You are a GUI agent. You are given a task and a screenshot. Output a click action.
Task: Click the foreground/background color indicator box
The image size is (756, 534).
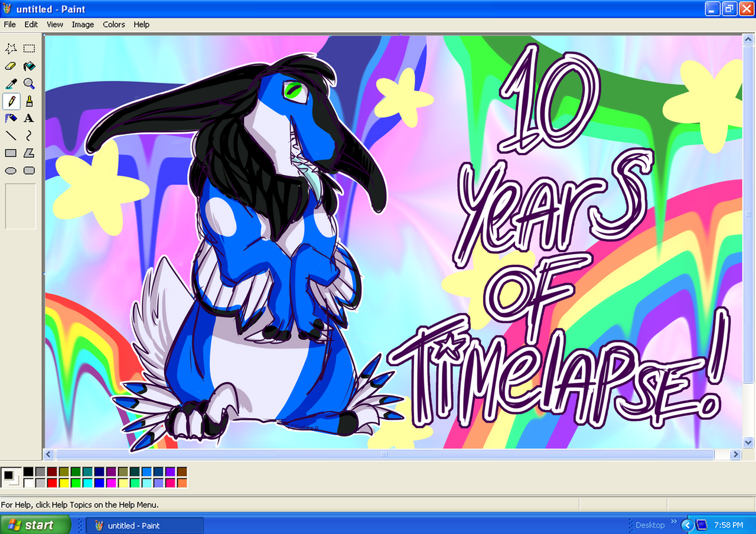pos(11,477)
